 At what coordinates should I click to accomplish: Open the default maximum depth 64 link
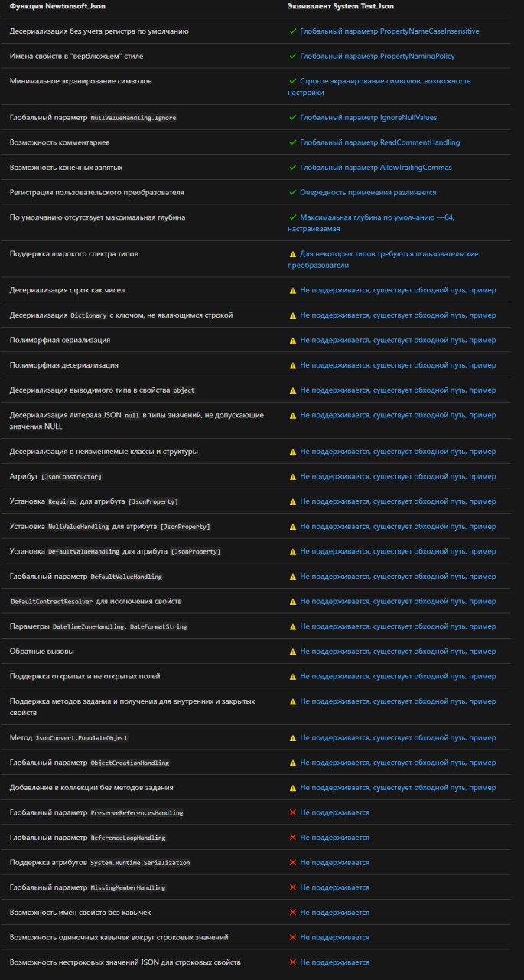371,223
